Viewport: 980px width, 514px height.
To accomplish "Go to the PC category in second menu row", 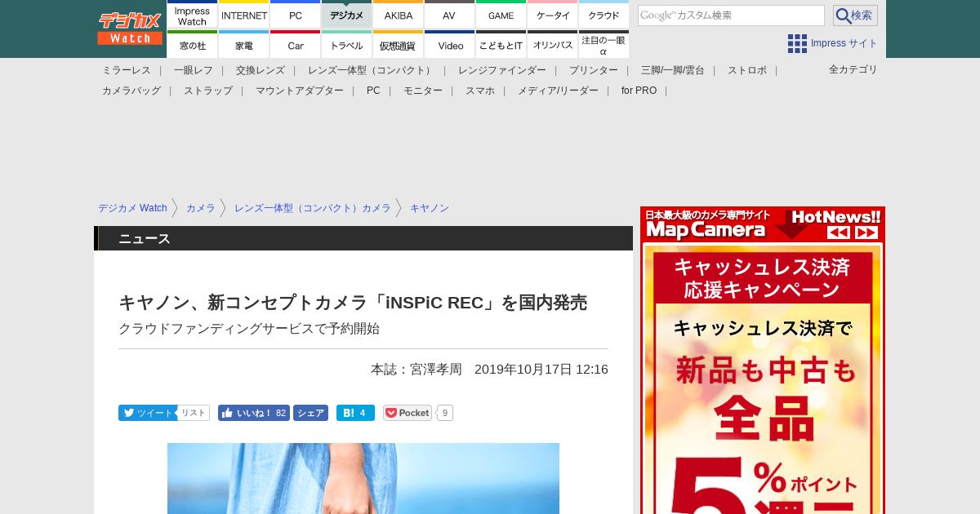I will click(373, 91).
